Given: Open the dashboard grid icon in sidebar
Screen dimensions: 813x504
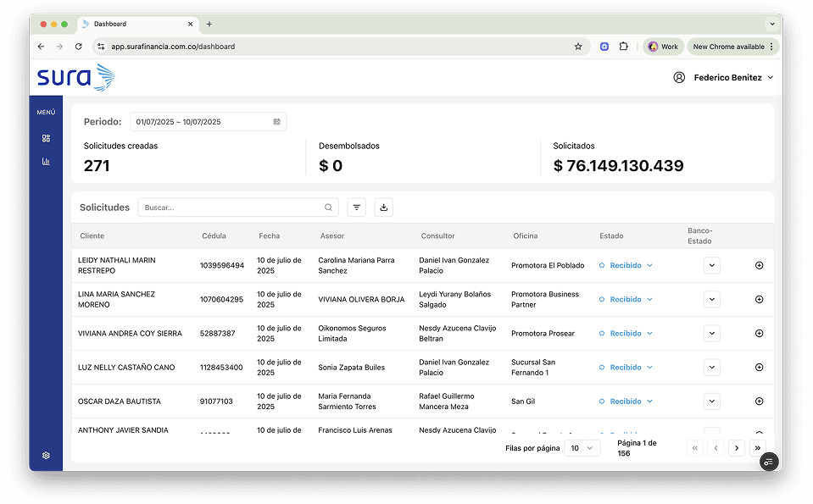Looking at the screenshot, I should [x=46, y=138].
